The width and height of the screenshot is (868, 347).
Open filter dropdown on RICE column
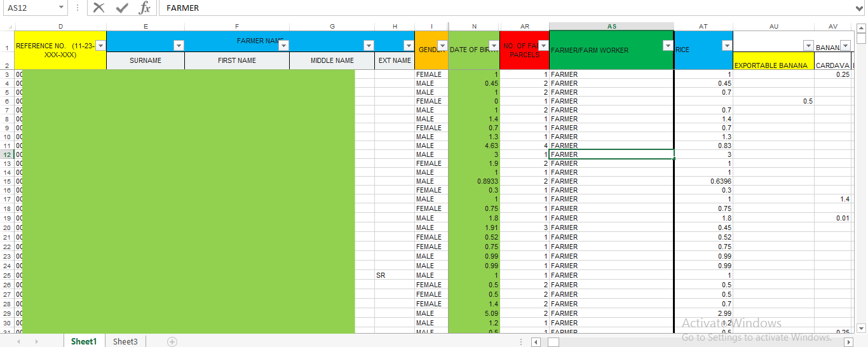coord(727,46)
